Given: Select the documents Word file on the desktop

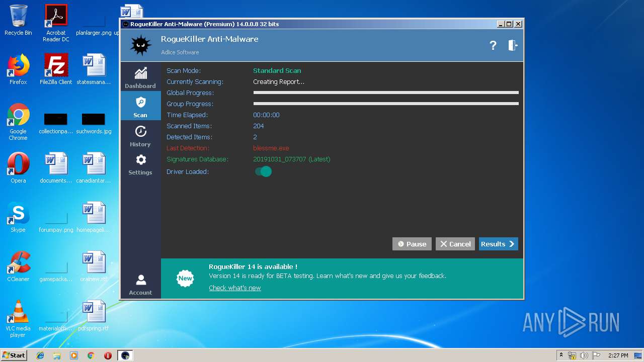Looking at the screenshot, I should coord(56,168).
